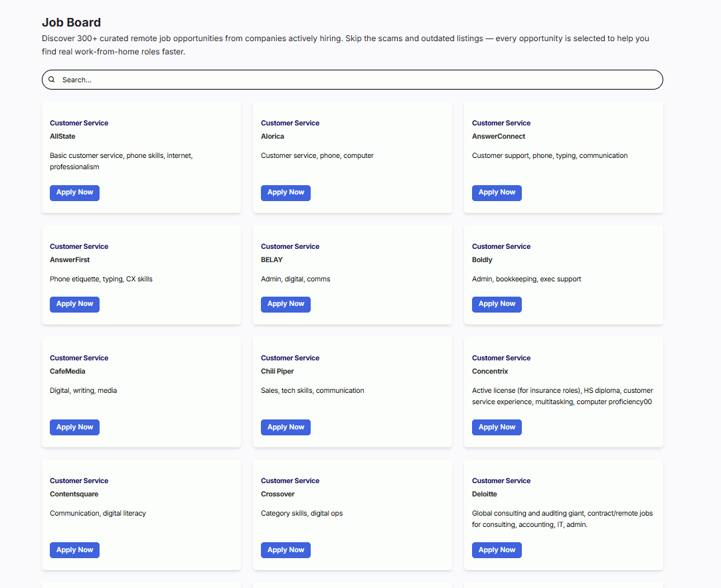The width and height of the screenshot is (721, 588).
Task: Select the Deloitte company name
Action: (485, 494)
